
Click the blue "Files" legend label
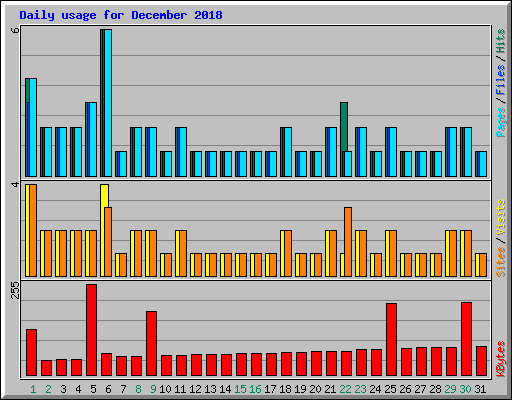coord(501,80)
